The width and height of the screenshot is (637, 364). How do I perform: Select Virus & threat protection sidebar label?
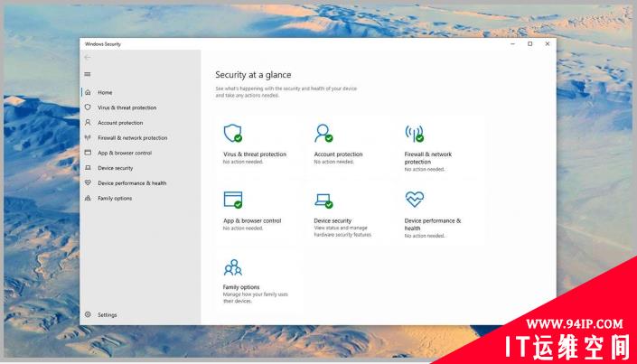pyautogui.click(x=126, y=107)
